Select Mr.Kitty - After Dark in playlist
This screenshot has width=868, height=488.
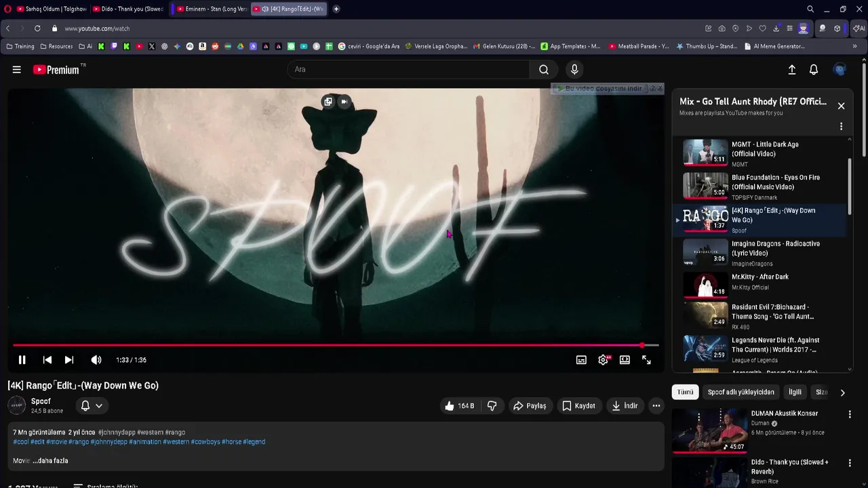759,285
